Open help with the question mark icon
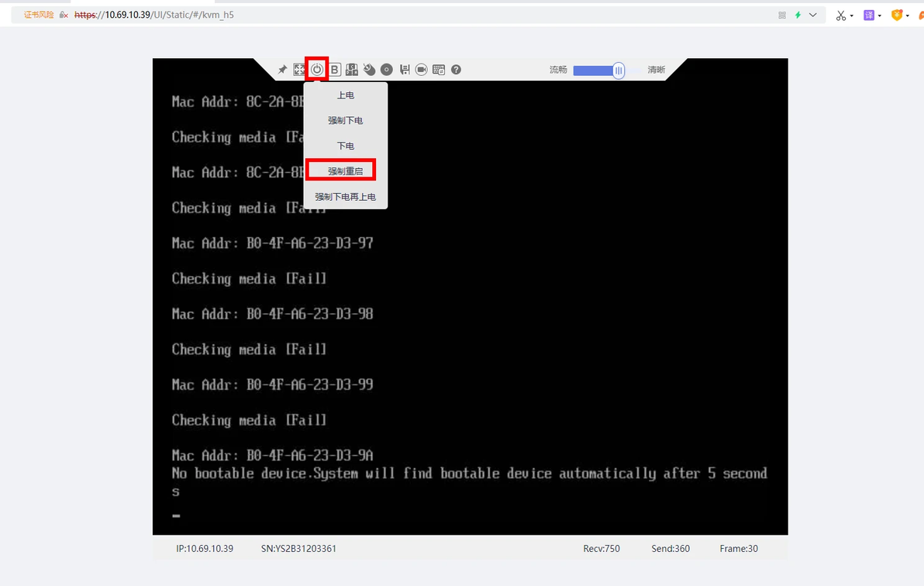 [x=456, y=70]
